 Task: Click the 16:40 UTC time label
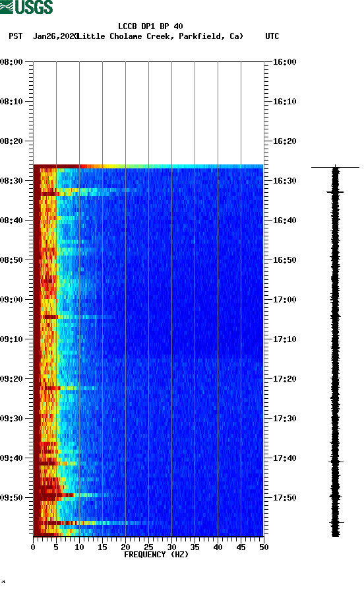(x=284, y=220)
